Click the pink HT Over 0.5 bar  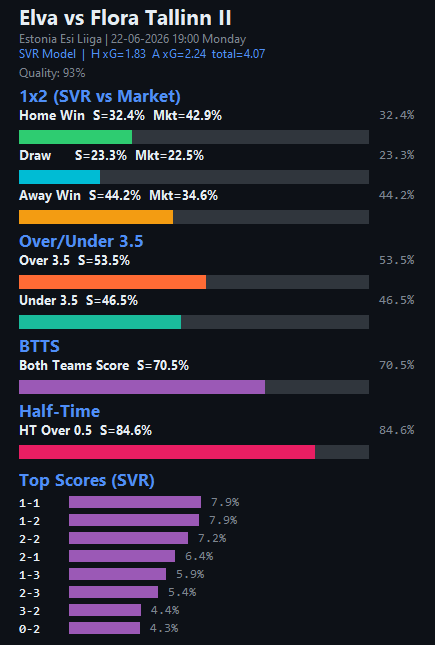pyautogui.click(x=167, y=452)
